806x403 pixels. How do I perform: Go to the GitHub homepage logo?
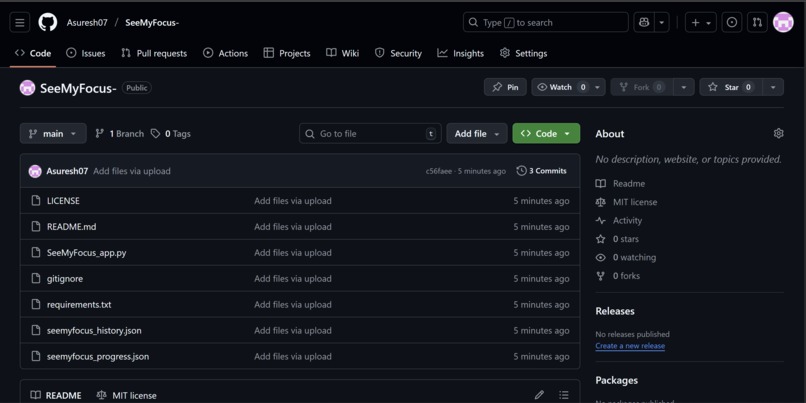[48, 23]
